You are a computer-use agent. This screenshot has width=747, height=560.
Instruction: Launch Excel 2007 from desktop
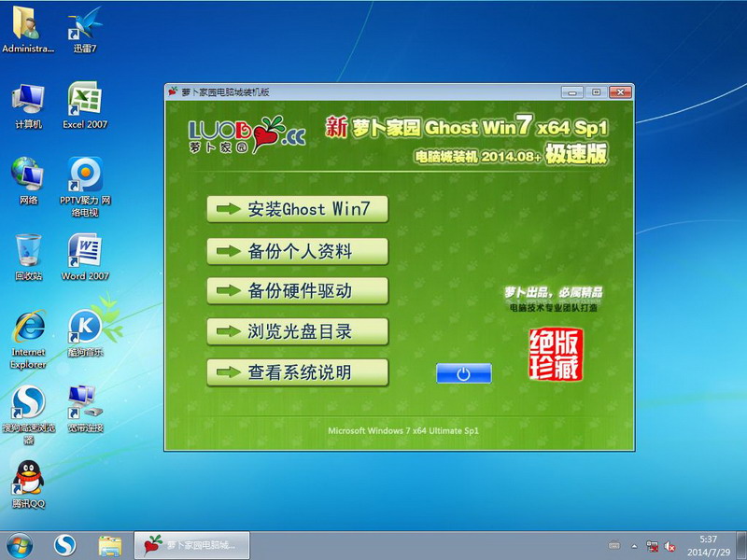(85, 105)
